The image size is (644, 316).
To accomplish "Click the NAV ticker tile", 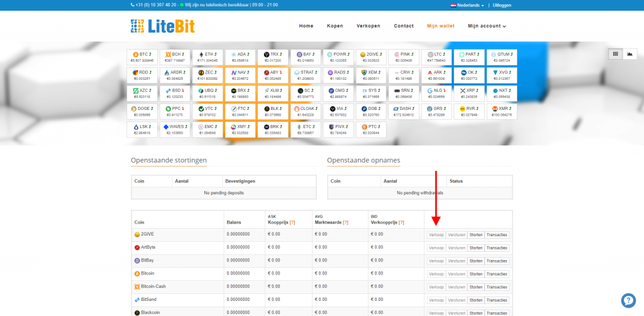I will (240, 75).
